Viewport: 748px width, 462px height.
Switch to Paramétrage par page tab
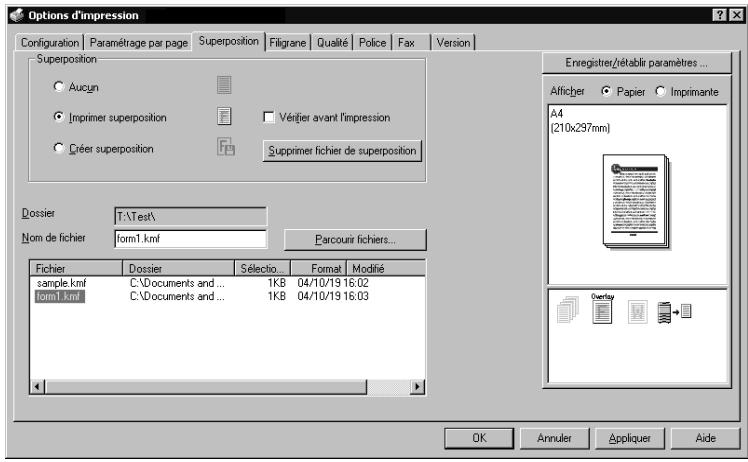pos(138,42)
